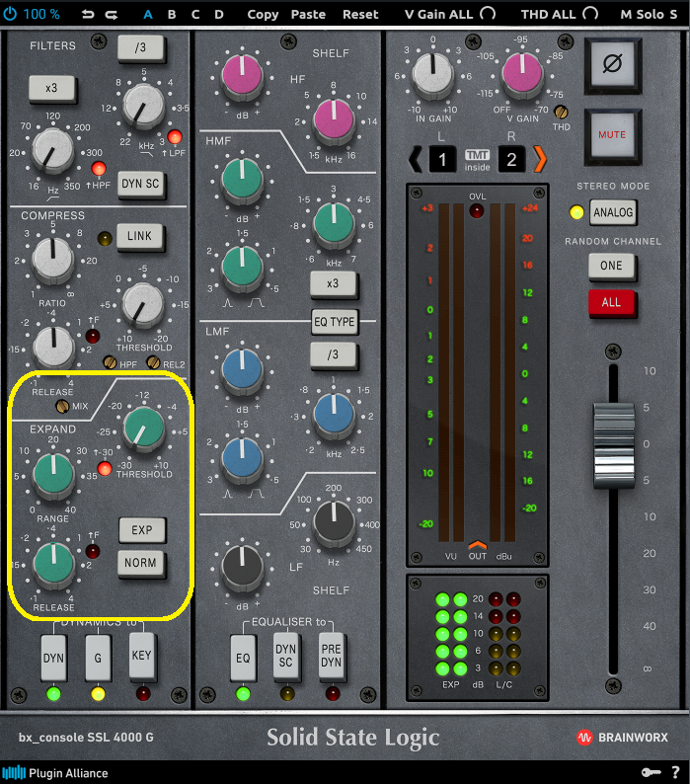This screenshot has height=784, width=690.
Task: Toggle the EXP expander mode button
Action: [x=142, y=530]
